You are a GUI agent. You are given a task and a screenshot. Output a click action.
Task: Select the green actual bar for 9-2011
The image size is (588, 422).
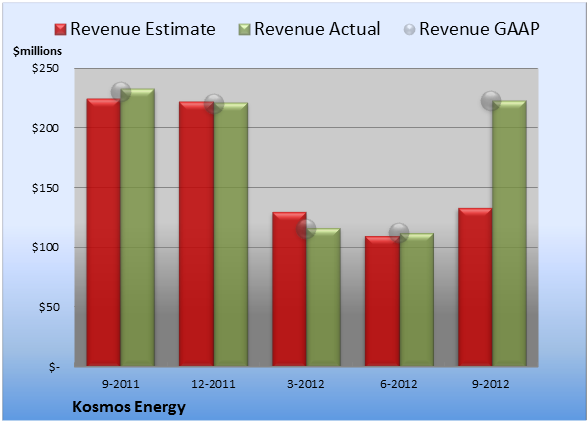(x=138, y=228)
